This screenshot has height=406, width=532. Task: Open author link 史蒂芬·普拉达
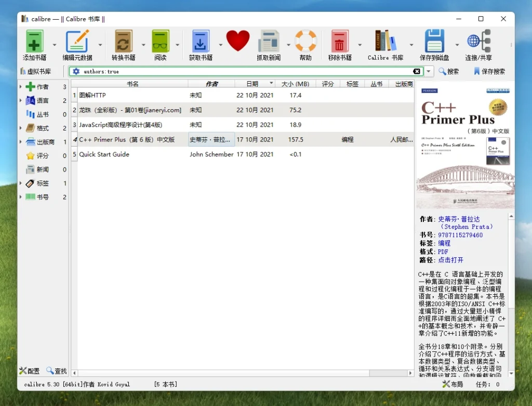(x=459, y=219)
